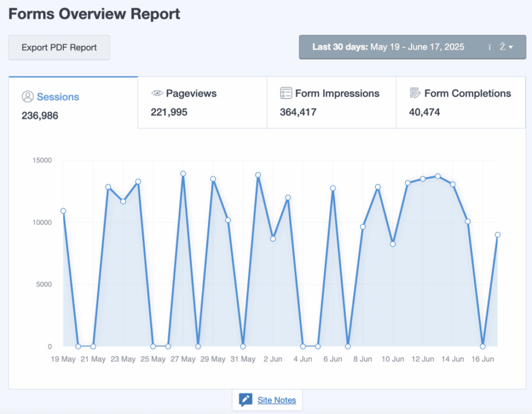Select the peak data point on 27 May
Image resolution: width=532 pixels, height=414 pixels.
click(183, 174)
